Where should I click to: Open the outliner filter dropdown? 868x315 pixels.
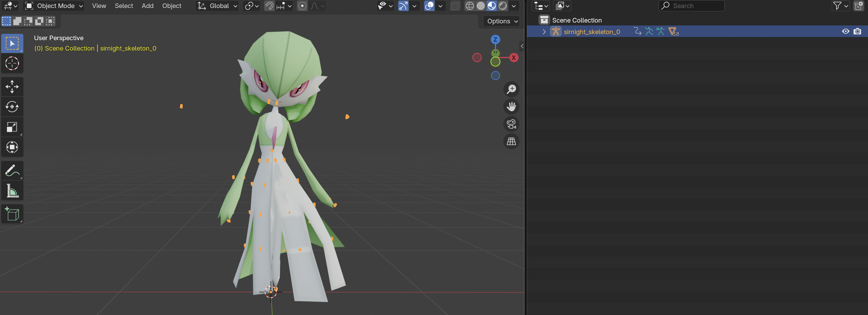pyautogui.click(x=840, y=6)
